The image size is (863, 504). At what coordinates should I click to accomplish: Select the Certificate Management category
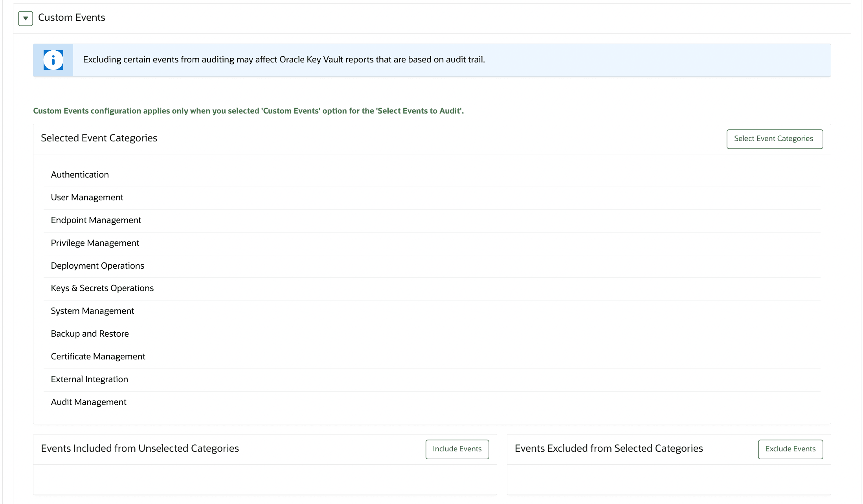point(98,356)
